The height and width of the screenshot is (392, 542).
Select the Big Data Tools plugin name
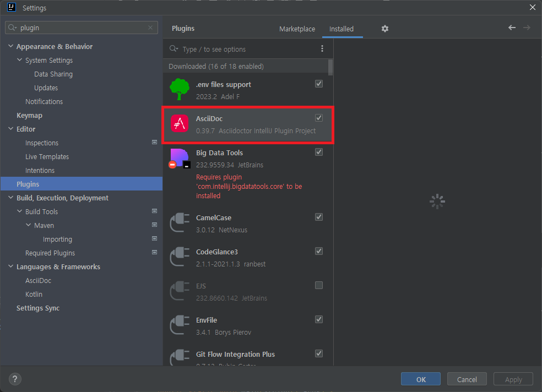[x=219, y=153]
